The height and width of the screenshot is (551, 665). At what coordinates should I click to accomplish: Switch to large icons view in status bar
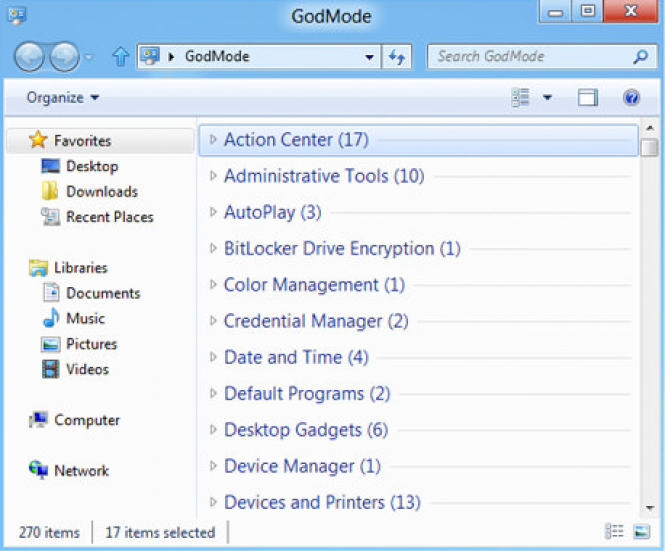click(641, 531)
